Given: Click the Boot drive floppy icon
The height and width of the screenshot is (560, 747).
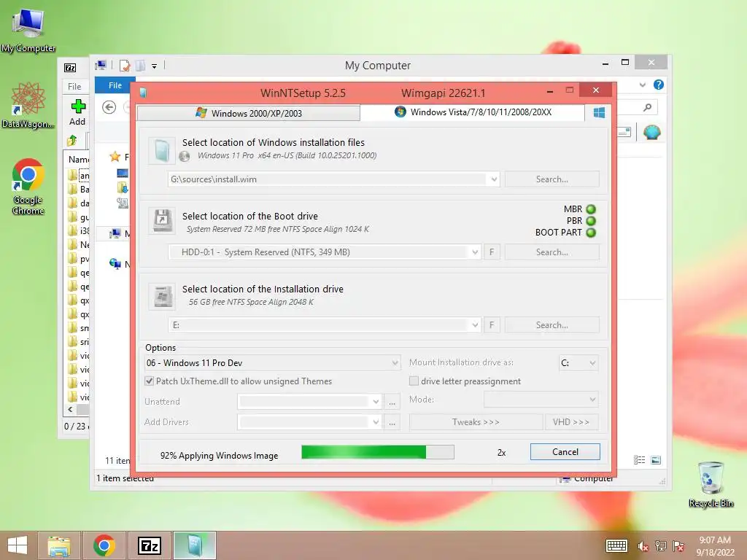Looking at the screenshot, I should pos(161,220).
